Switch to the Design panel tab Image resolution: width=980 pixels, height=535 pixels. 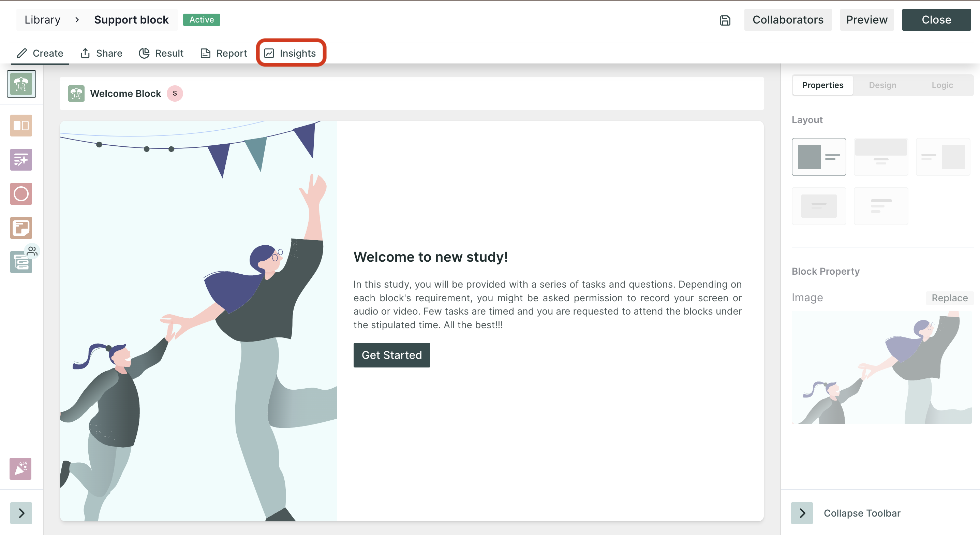pyautogui.click(x=882, y=85)
